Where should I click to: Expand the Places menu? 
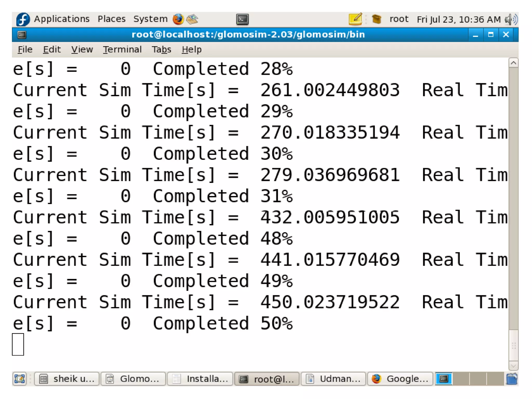[111, 19]
